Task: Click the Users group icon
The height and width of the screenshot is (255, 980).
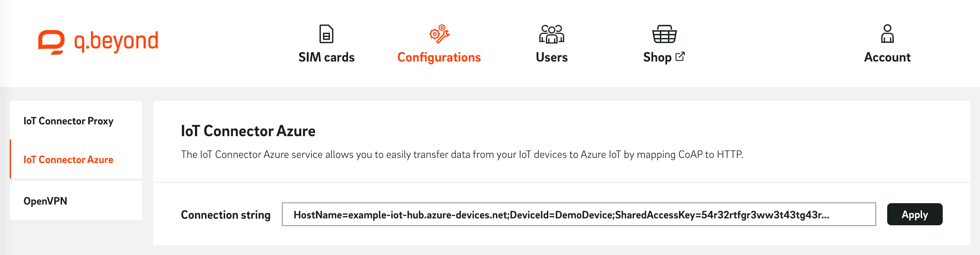Action: (551, 34)
